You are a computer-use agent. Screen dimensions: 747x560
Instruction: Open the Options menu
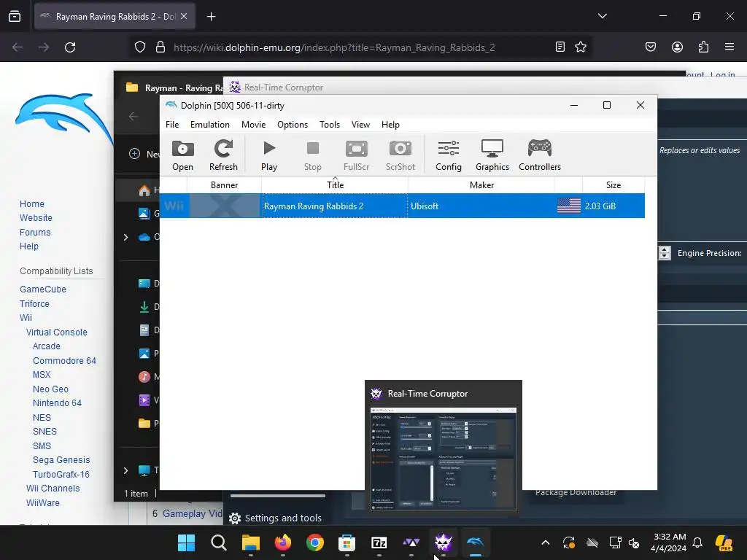click(x=293, y=124)
